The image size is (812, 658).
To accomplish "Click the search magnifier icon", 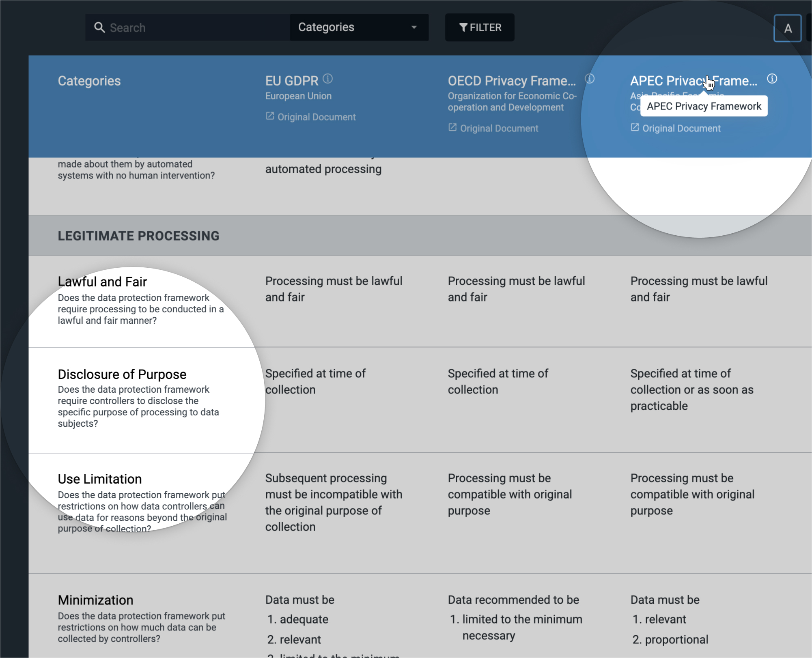I will 99,28.
